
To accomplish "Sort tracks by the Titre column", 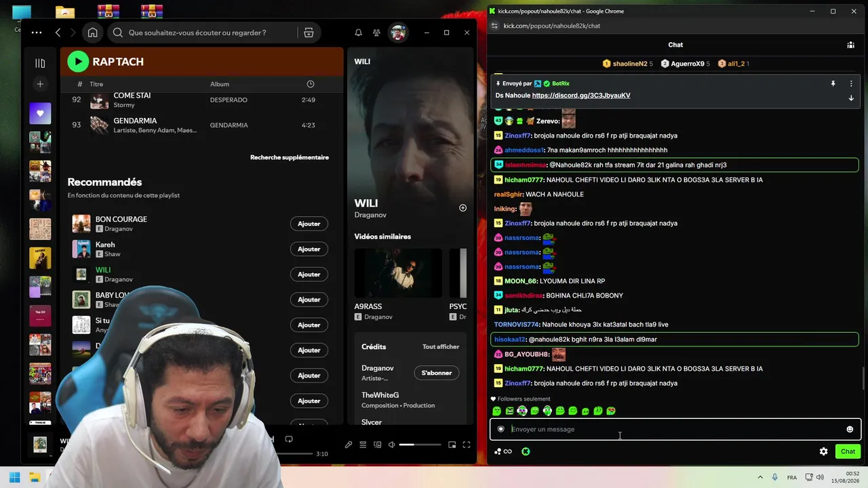I will pyautogui.click(x=96, y=84).
